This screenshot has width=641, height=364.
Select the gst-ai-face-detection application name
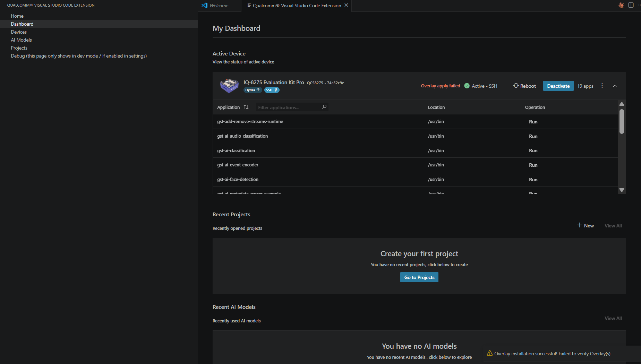(238, 180)
